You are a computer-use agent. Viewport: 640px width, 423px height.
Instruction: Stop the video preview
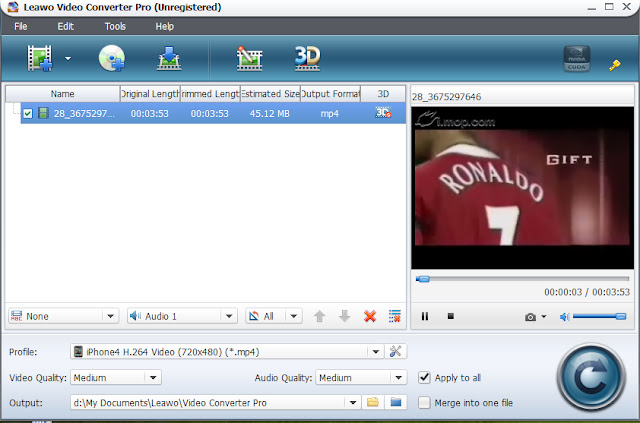pos(451,316)
